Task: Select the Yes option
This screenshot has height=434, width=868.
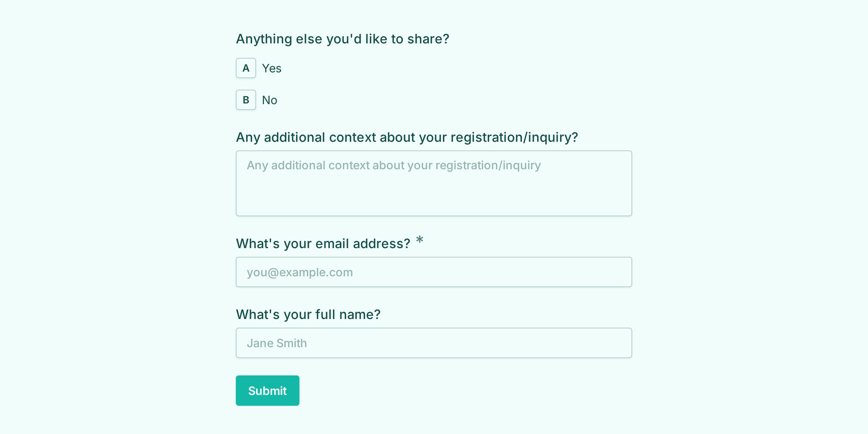Action: [x=259, y=68]
